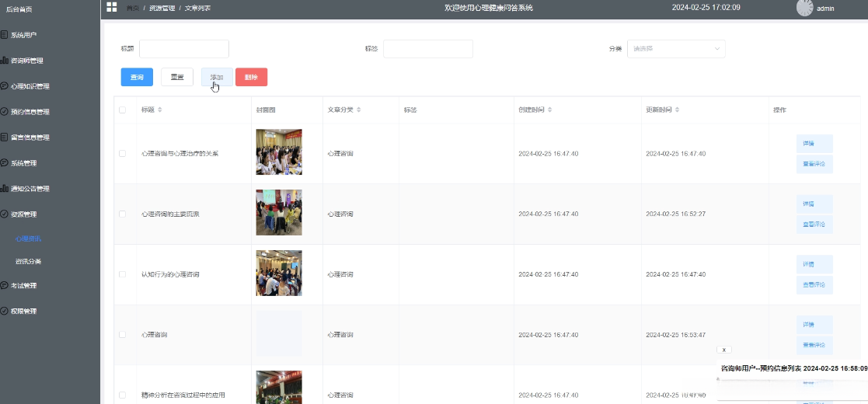Open 详情 for 心理咨询与心理治疗的关系
Screen dimensions: 868x404
814,143
